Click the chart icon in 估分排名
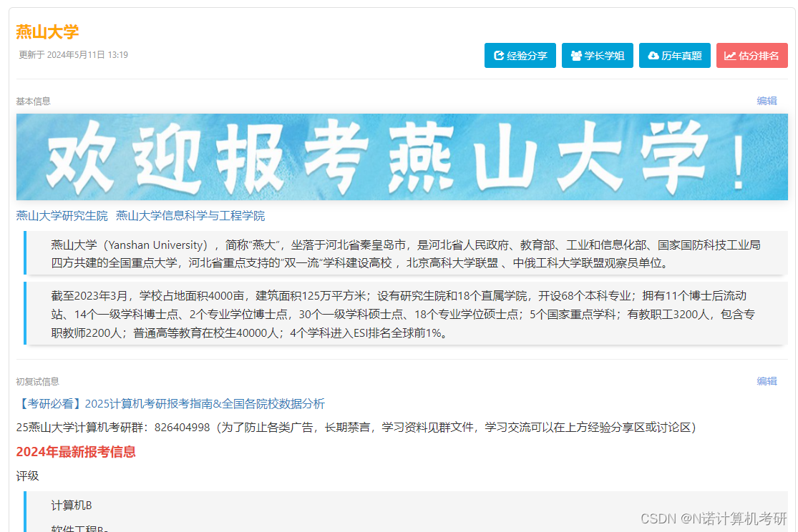The height and width of the screenshot is (532, 798). tap(730, 56)
